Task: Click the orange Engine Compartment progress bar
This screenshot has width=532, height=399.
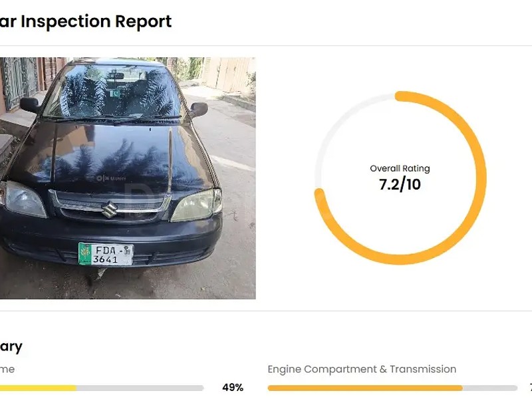Action: click(x=364, y=388)
